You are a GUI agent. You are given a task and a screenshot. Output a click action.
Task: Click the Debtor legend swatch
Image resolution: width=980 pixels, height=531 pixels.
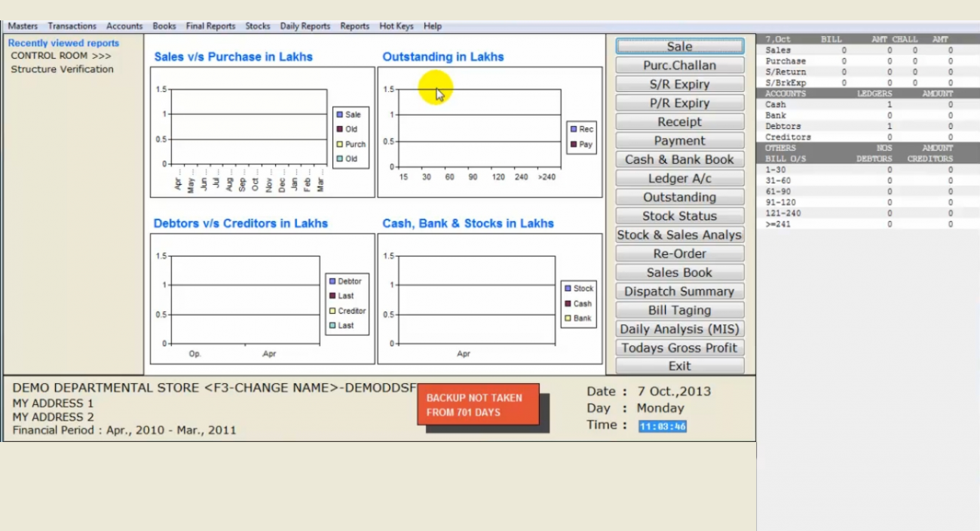pos(332,281)
